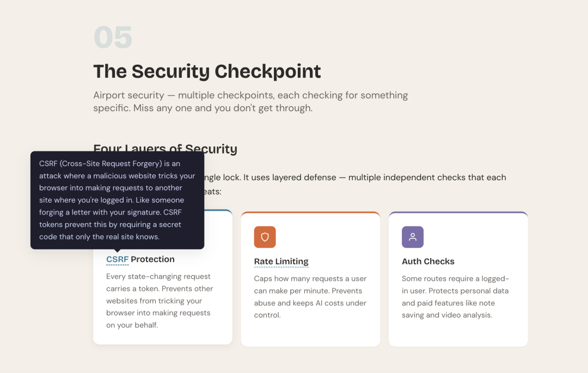Click the orange shield icon
Viewport: 588px width, 373px height.
[265, 237]
